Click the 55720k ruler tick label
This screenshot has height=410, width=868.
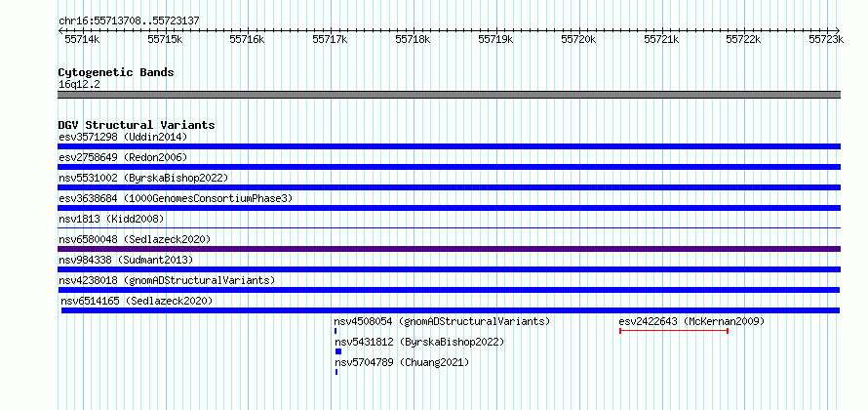click(579, 39)
